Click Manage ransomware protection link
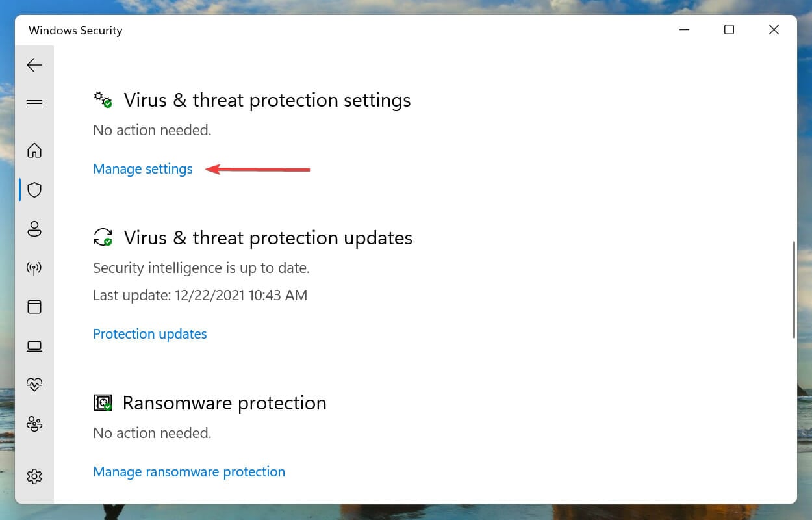Image resolution: width=812 pixels, height=520 pixels. [x=189, y=472]
